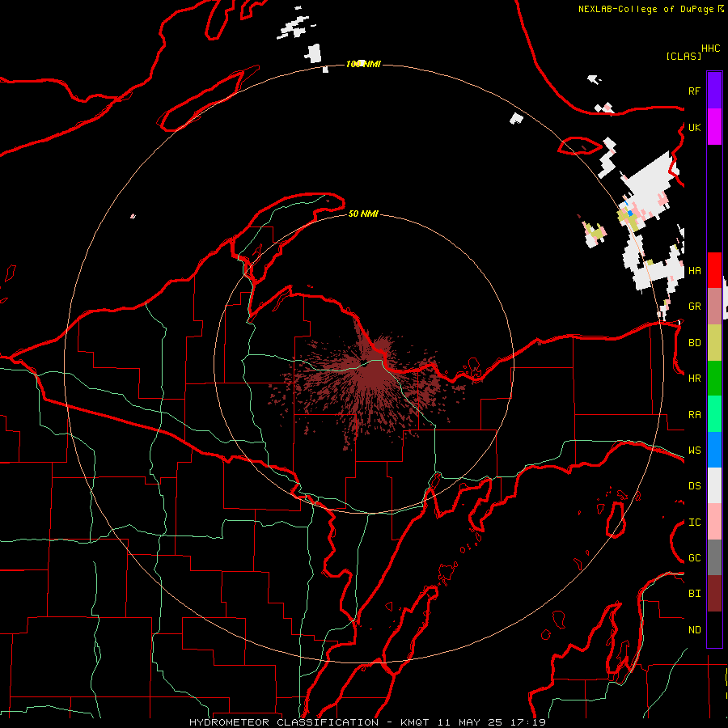
Task: Click the DS legend label
Action: coord(694,486)
